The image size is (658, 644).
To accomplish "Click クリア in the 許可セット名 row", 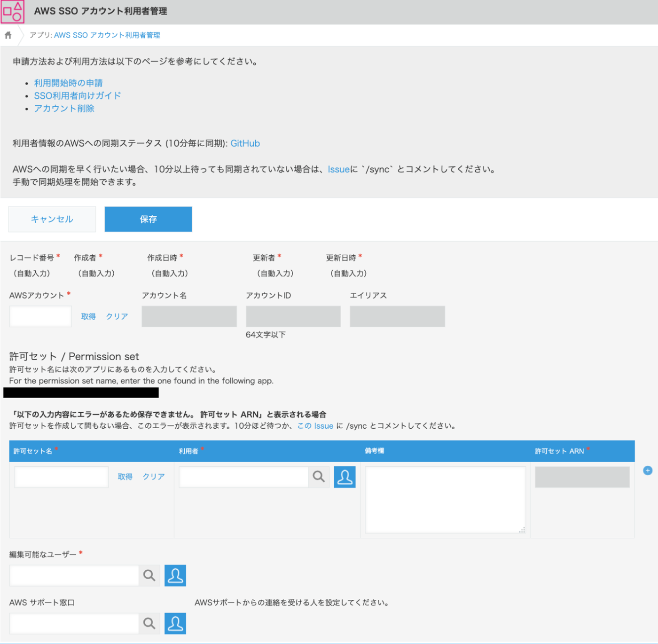I will tap(154, 477).
